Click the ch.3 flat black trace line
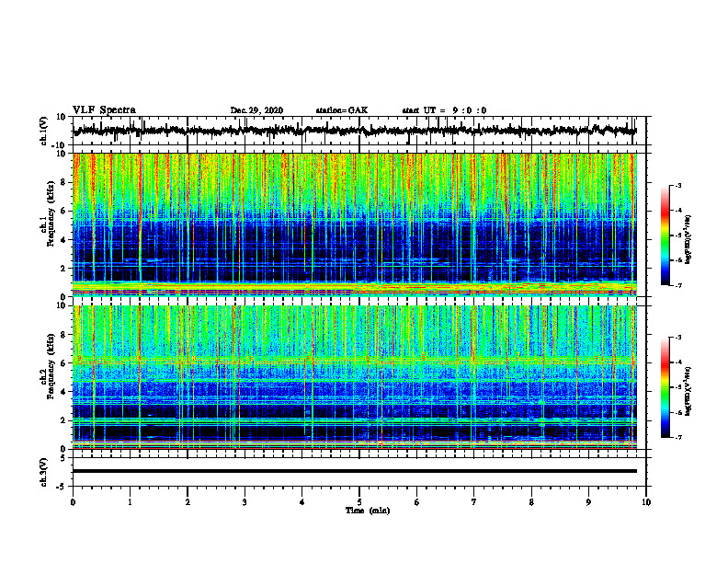The image size is (728, 563). (355, 471)
